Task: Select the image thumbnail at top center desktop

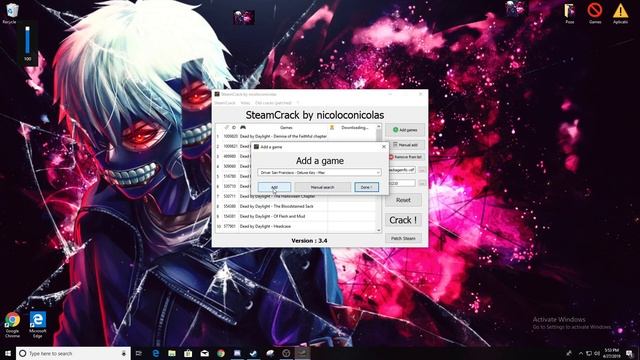Action: 244,17
